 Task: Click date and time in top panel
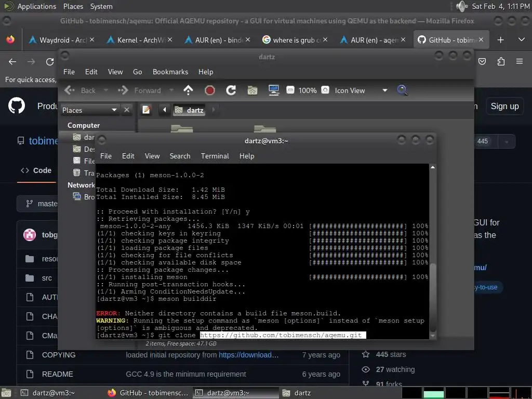(x=501, y=6)
